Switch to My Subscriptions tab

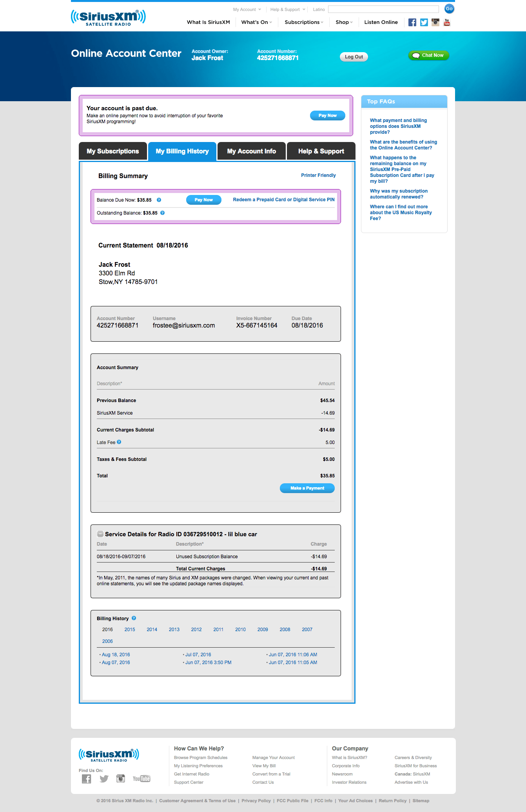[x=113, y=151]
